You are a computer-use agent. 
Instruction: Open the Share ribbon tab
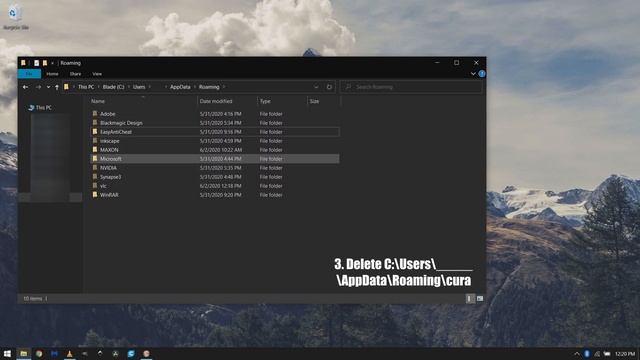[x=75, y=74]
